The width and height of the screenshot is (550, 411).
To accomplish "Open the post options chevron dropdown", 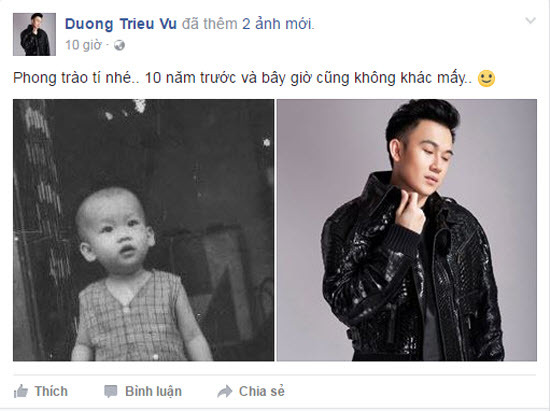I will coord(530,21).
